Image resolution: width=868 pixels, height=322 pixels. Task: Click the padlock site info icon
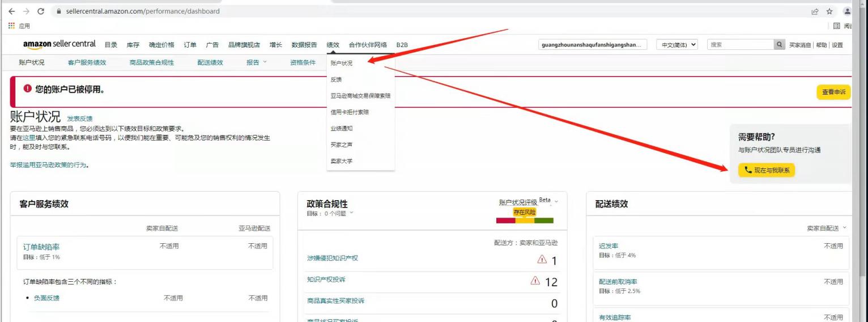pos(58,11)
